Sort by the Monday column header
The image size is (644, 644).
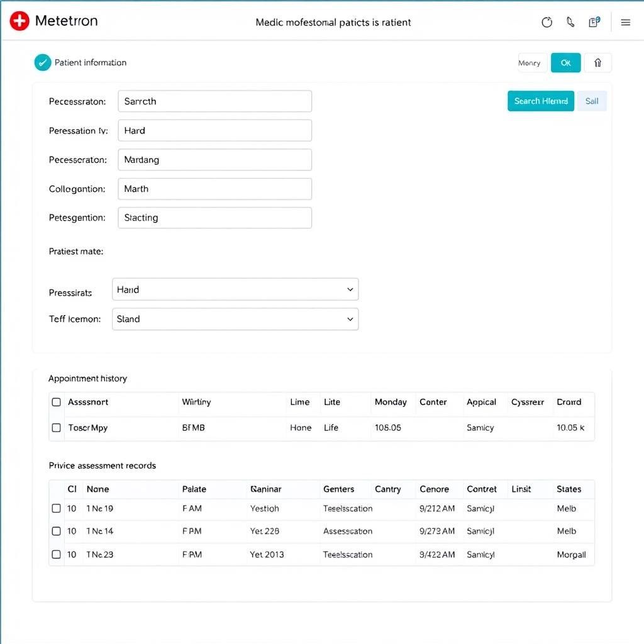[391, 402]
